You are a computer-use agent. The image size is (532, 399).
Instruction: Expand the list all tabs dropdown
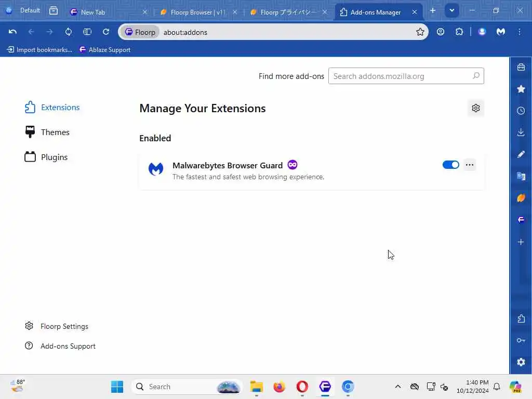tap(451, 10)
